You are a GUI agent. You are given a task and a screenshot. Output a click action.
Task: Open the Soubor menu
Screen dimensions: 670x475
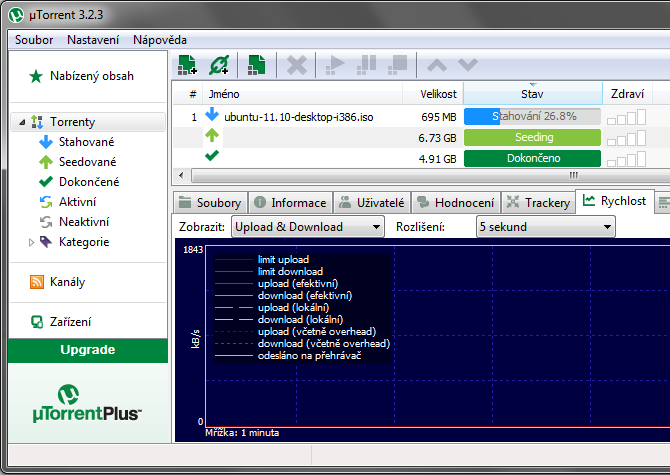(x=34, y=40)
